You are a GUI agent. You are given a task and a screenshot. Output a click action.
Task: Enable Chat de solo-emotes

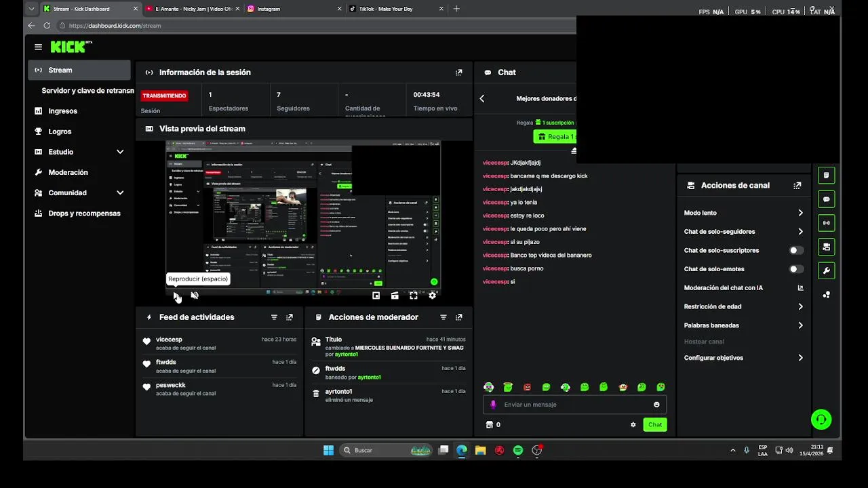796,269
